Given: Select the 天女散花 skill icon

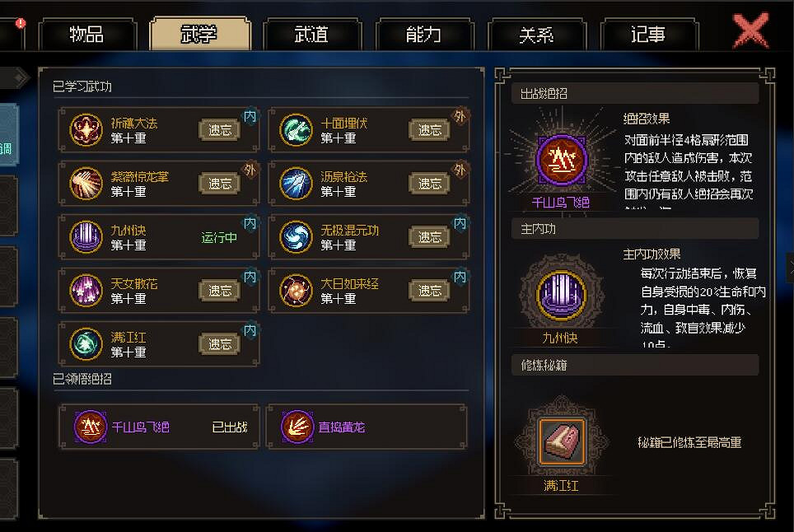Looking at the screenshot, I should point(86,291).
